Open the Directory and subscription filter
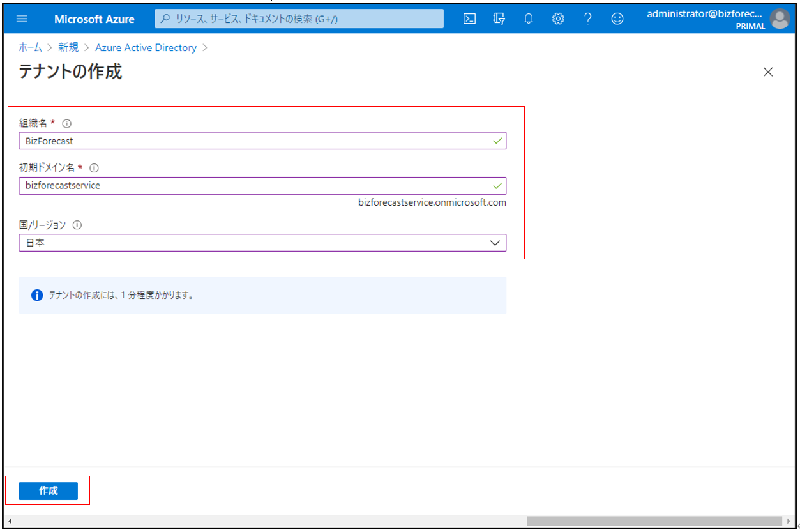 click(x=499, y=19)
